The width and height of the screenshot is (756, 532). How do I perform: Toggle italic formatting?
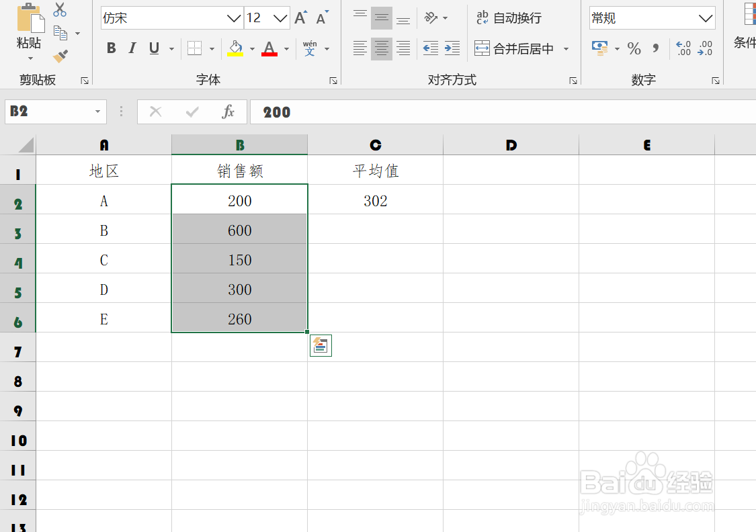[132, 48]
